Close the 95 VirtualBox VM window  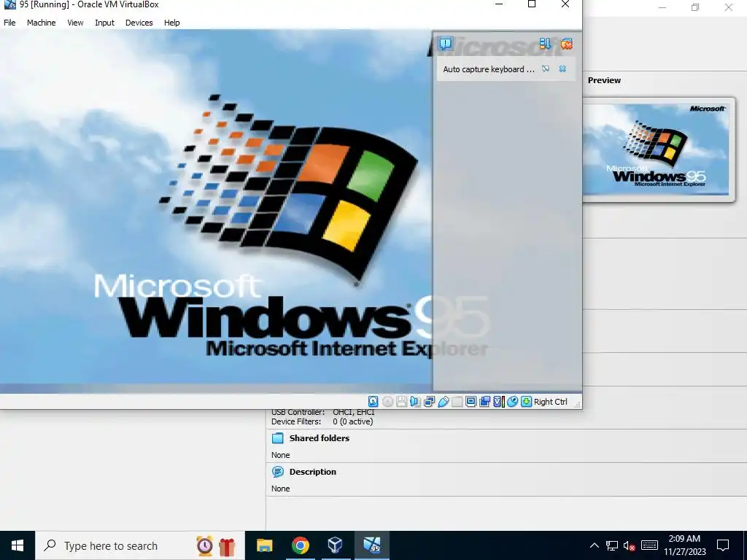(x=565, y=4)
